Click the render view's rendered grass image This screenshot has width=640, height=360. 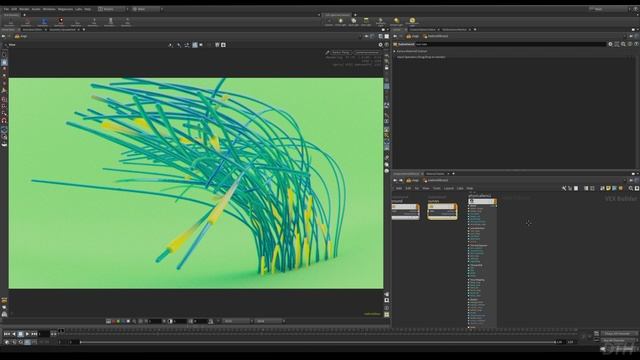(x=196, y=183)
